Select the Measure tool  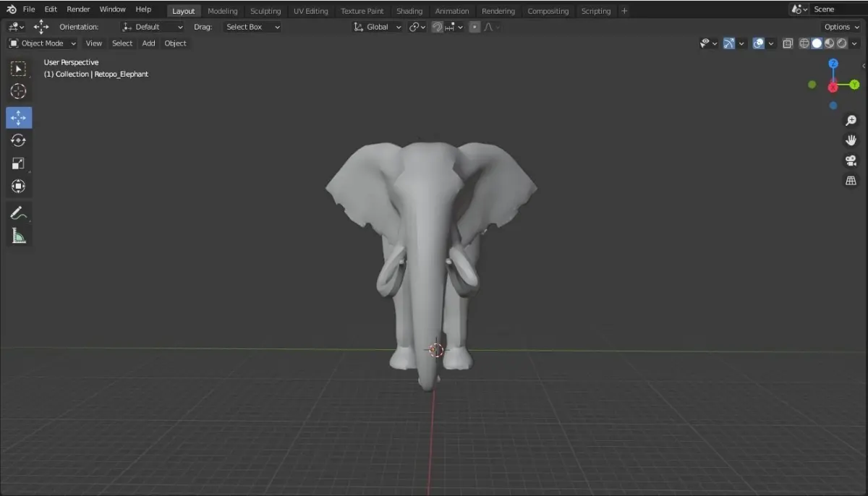[x=19, y=236]
